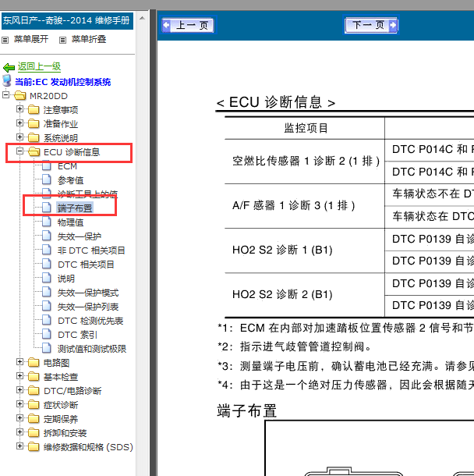Click the document icon of DTC 相关项目

47,264
